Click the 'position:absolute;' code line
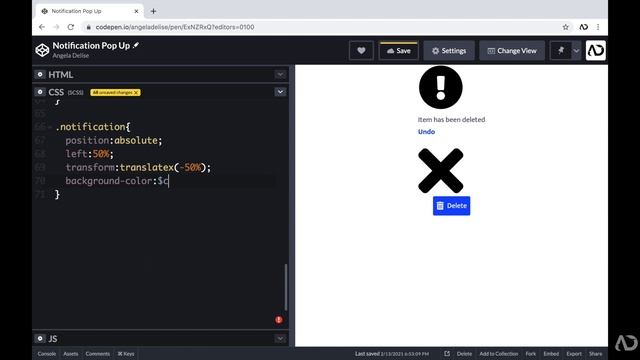This screenshot has height=360, width=640. pos(114,140)
